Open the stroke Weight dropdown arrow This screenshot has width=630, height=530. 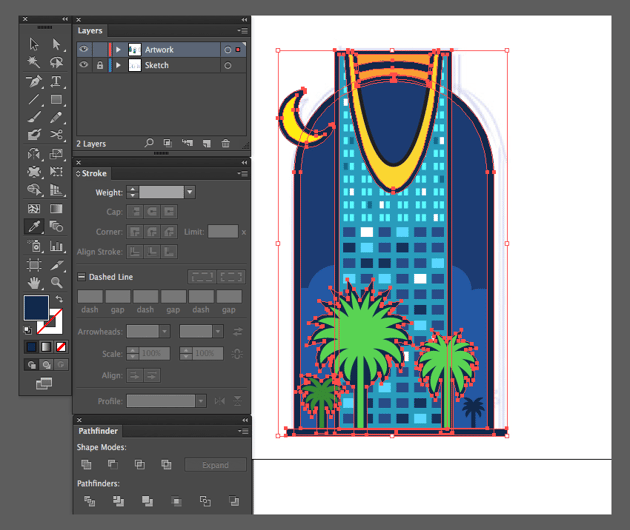pyautogui.click(x=190, y=192)
